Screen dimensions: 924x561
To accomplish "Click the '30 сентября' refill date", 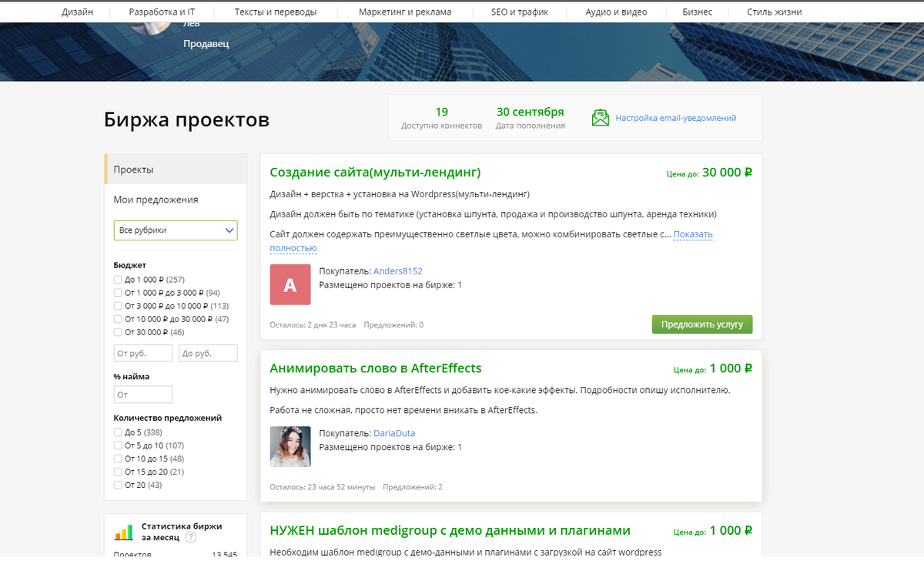I will [x=531, y=112].
